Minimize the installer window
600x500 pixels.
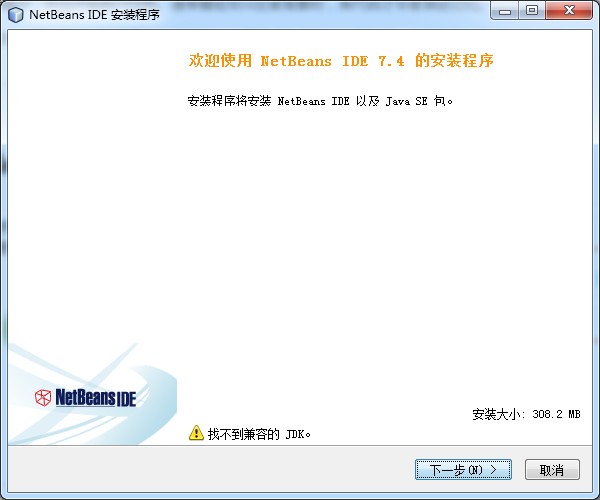tap(505, 10)
